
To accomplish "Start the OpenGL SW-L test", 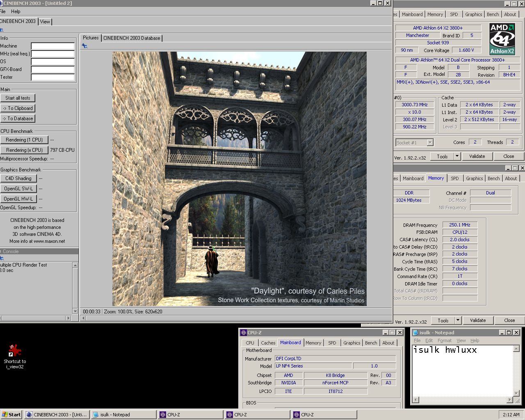I will click(18, 189).
